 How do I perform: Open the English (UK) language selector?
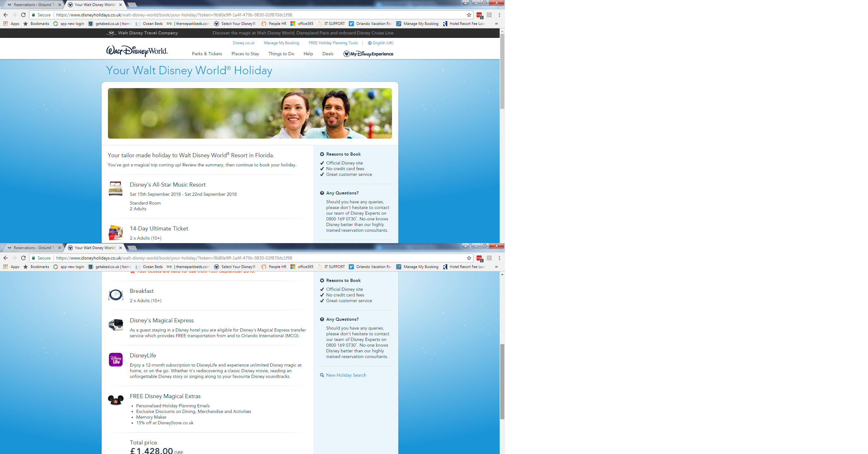380,43
